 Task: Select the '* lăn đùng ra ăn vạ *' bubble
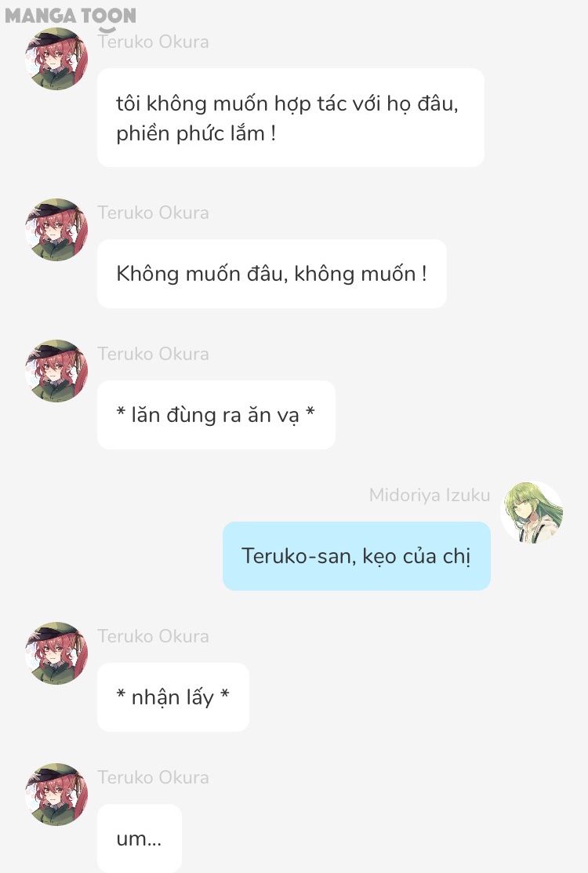(216, 415)
